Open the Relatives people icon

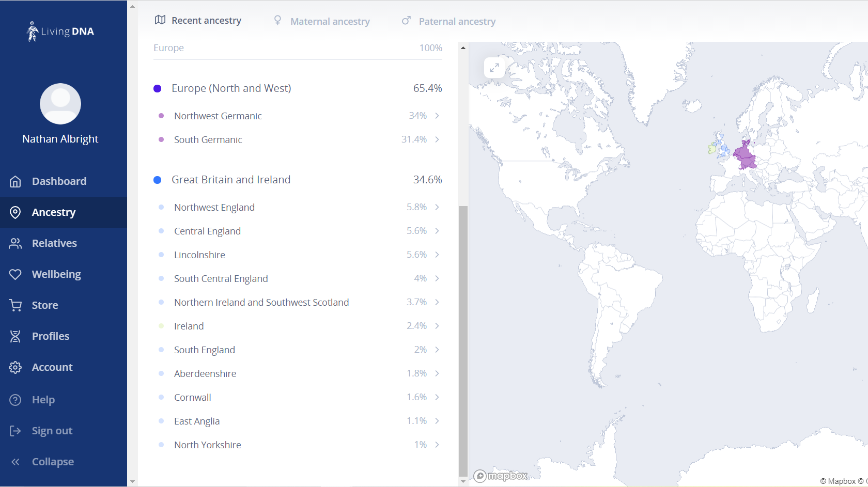[16, 243]
